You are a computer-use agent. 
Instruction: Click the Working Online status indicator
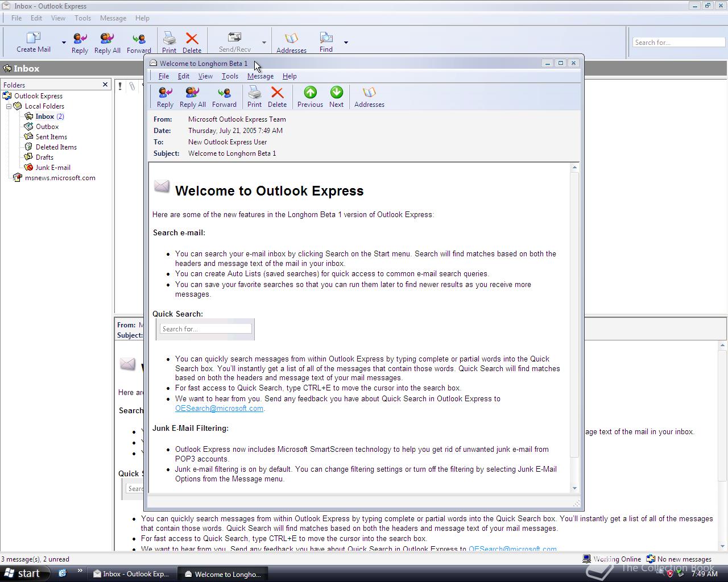(x=612, y=559)
